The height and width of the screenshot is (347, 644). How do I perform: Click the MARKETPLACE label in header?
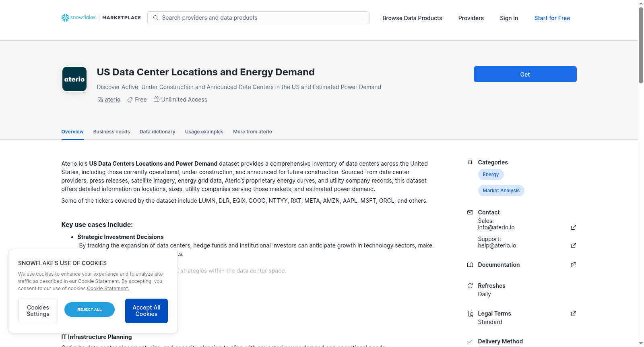tap(122, 18)
